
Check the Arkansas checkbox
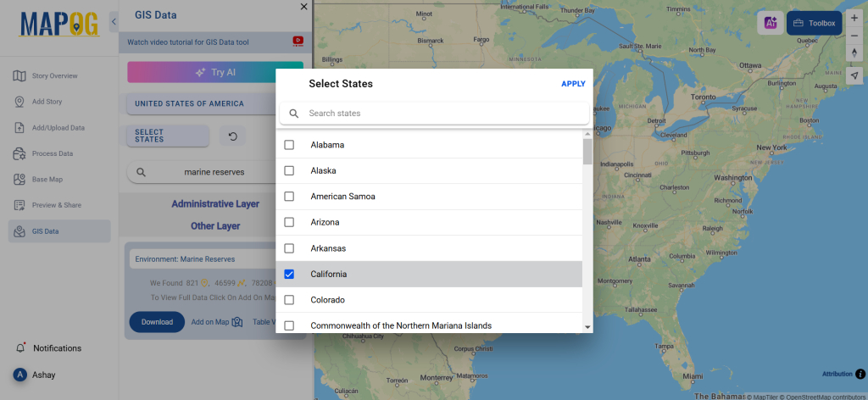[289, 248]
